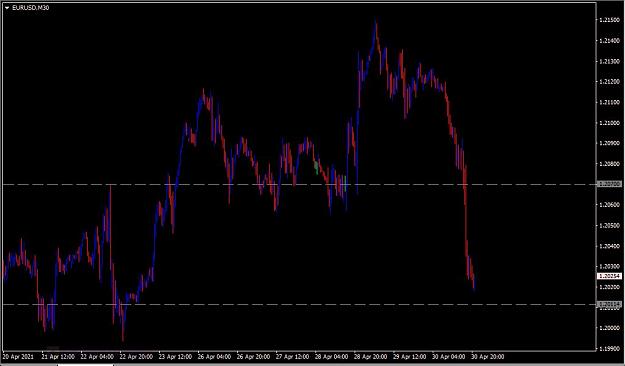This screenshot has height=366, width=625.
Task: Click the 1.20000 price axis label
Action: [x=610, y=328]
